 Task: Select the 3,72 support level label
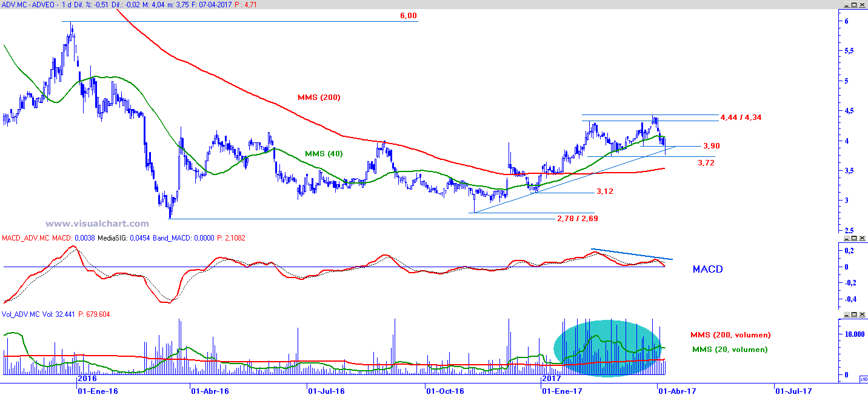pos(707,162)
